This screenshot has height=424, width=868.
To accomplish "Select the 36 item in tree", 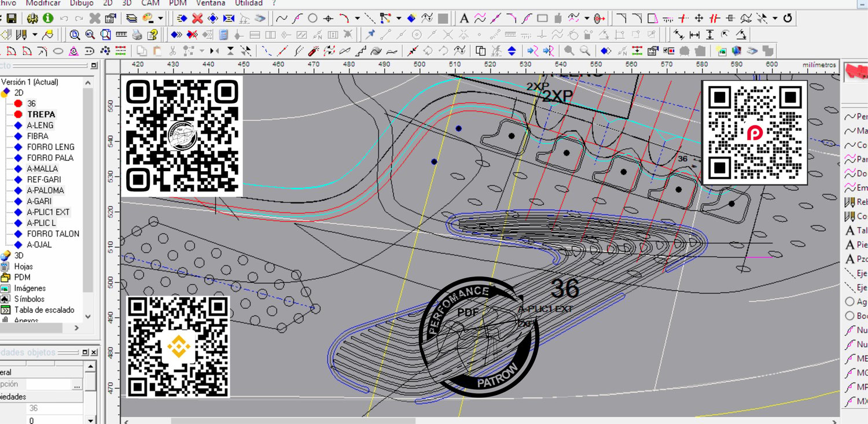I will tap(31, 104).
